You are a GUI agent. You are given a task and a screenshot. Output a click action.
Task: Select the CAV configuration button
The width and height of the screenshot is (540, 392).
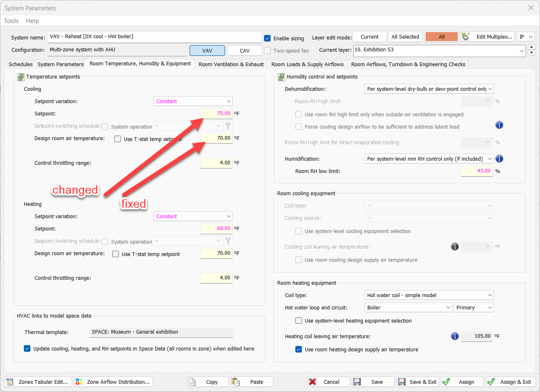pyautogui.click(x=244, y=51)
